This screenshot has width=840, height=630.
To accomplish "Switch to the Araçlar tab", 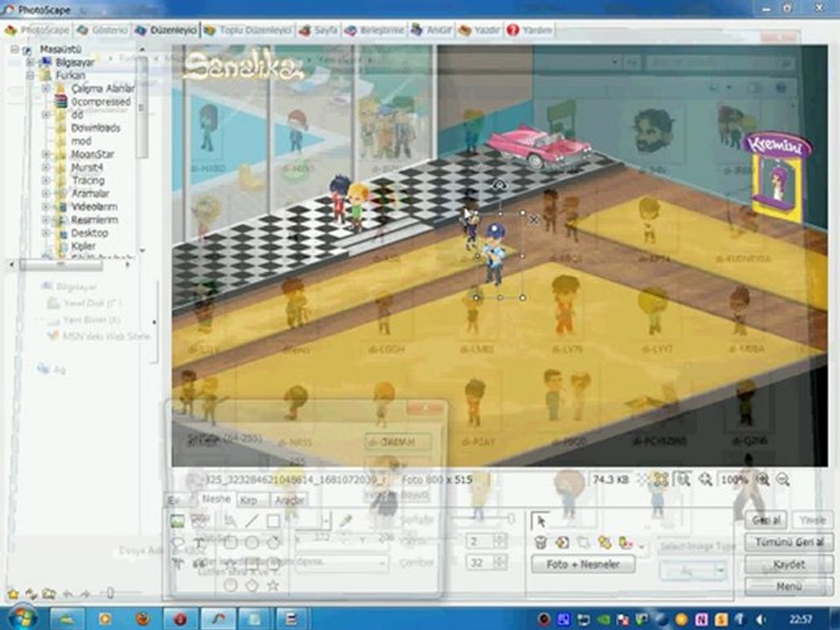I will coord(290,500).
